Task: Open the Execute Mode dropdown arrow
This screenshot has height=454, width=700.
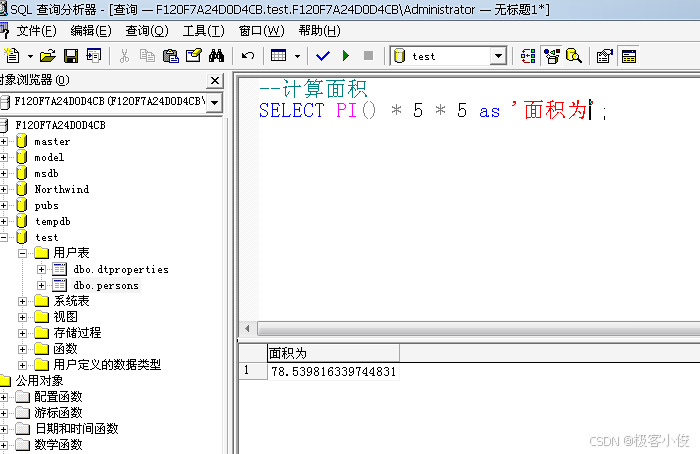Action: pos(297,56)
